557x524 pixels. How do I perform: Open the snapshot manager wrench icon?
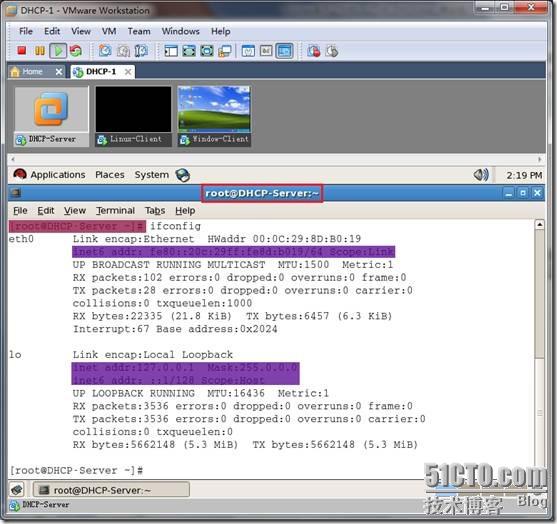(x=141, y=51)
